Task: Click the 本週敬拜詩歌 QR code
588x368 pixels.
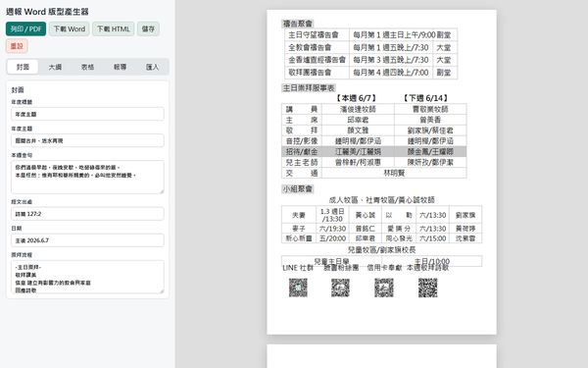Action: (x=428, y=288)
